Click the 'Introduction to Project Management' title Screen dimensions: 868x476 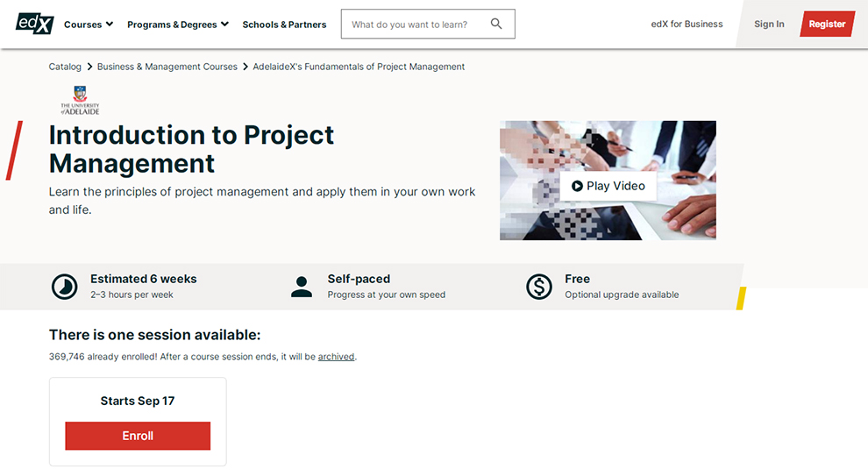pyautogui.click(x=191, y=149)
